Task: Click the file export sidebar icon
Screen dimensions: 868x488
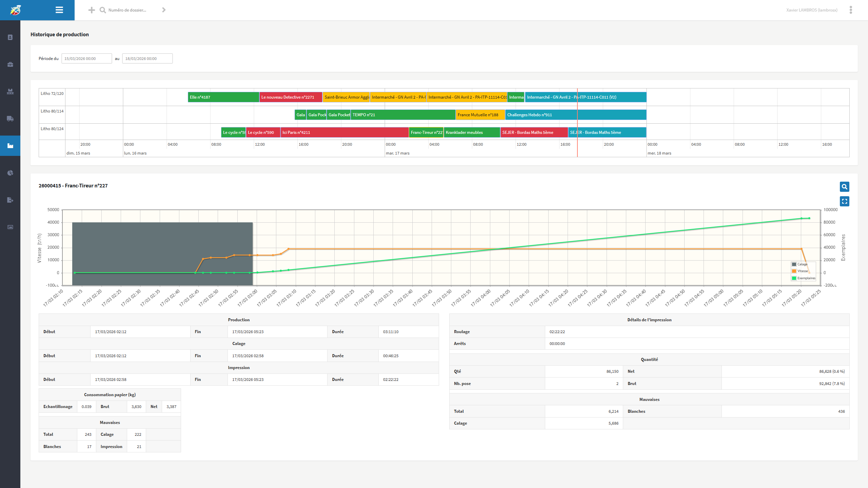Action: pyautogui.click(x=10, y=200)
